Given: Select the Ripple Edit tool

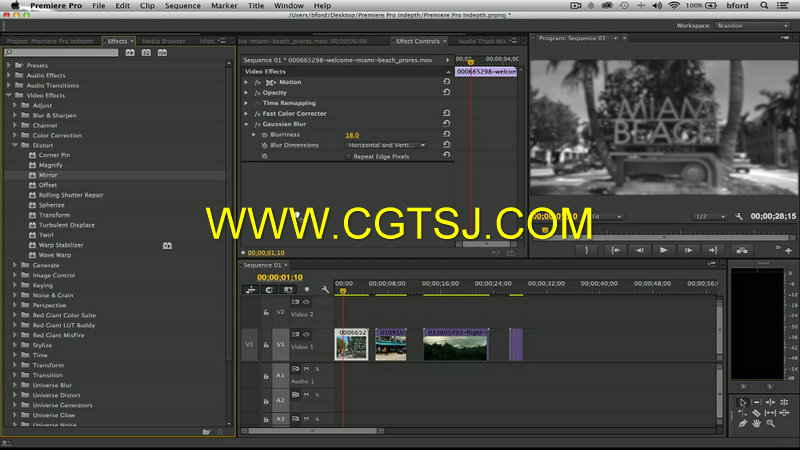Looking at the screenshot, I should point(770,402).
